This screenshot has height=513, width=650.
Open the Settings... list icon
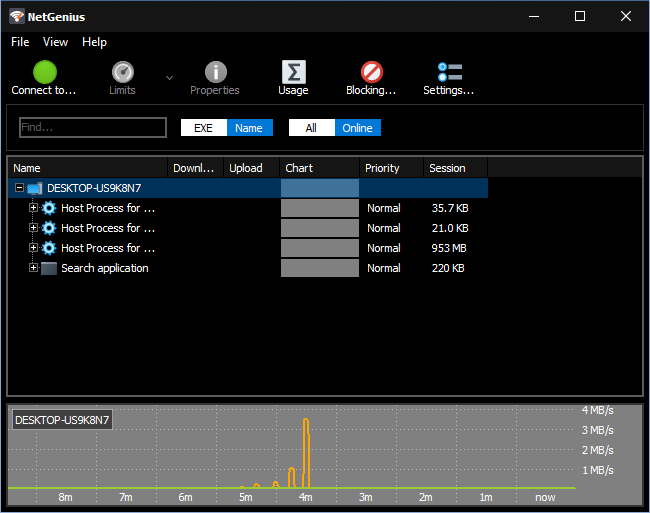pyautogui.click(x=449, y=72)
